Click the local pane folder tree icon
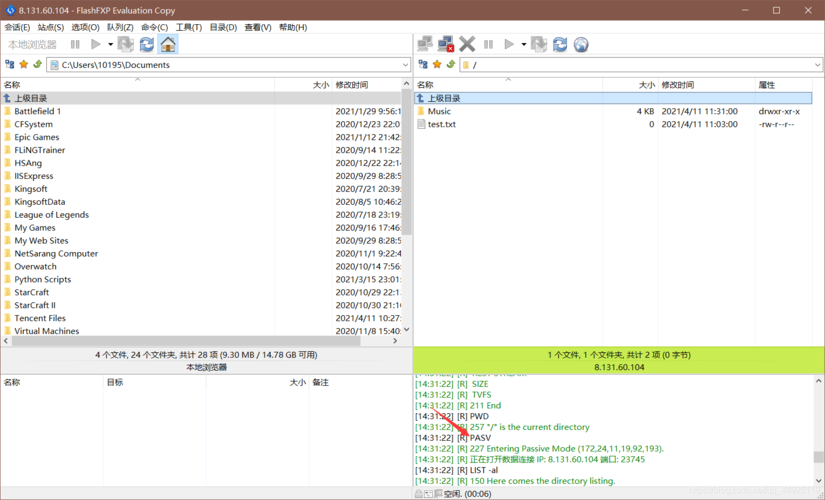 (x=9, y=64)
